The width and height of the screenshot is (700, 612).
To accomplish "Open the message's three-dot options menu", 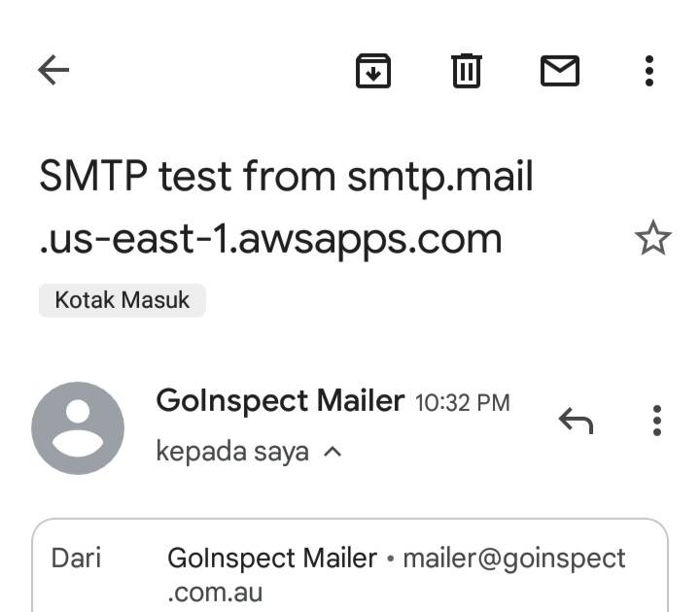I will tap(657, 420).
